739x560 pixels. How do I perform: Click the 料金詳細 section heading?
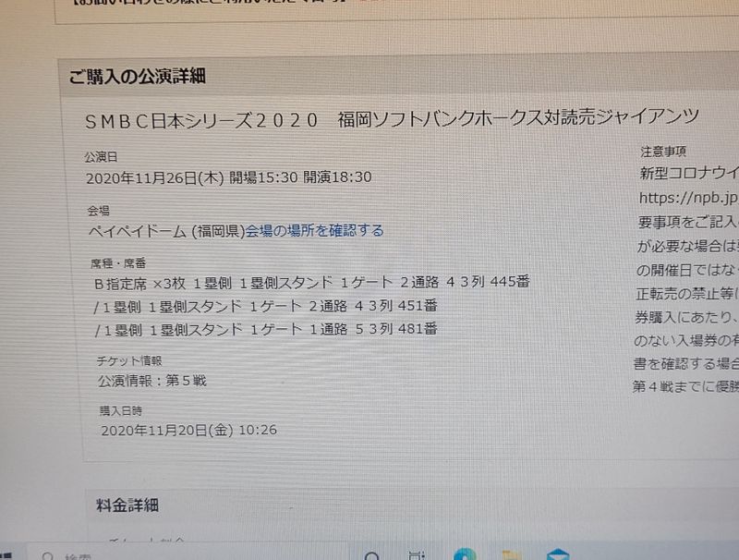(127, 505)
